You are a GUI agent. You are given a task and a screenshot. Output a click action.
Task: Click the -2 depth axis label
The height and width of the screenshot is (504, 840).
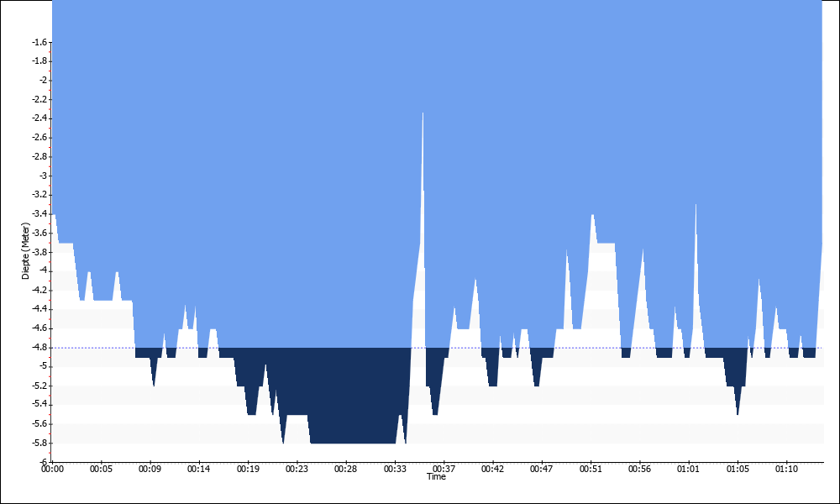[x=44, y=81]
